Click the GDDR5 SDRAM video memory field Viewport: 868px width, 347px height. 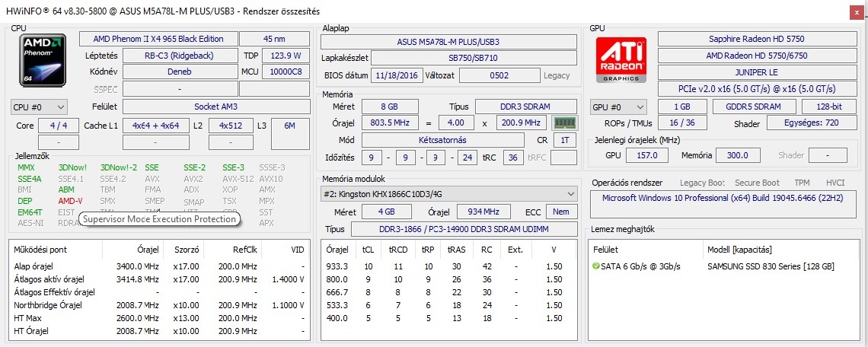pos(754,107)
